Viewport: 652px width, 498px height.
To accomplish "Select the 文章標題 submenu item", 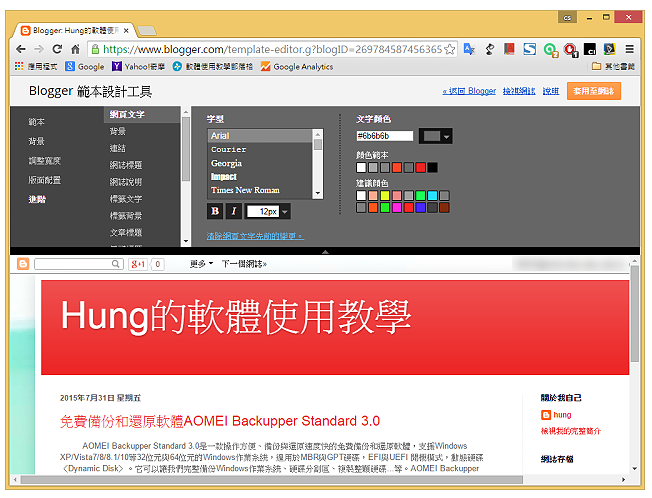I will 126,232.
